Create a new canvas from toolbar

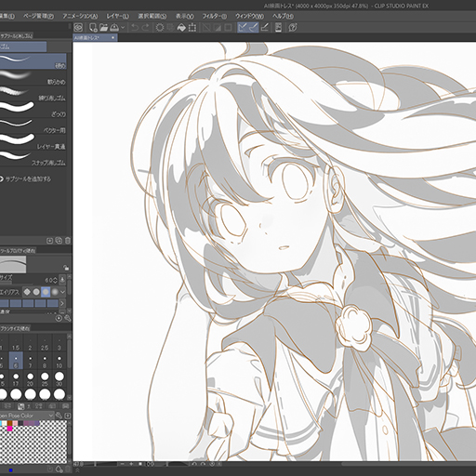point(93,28)
